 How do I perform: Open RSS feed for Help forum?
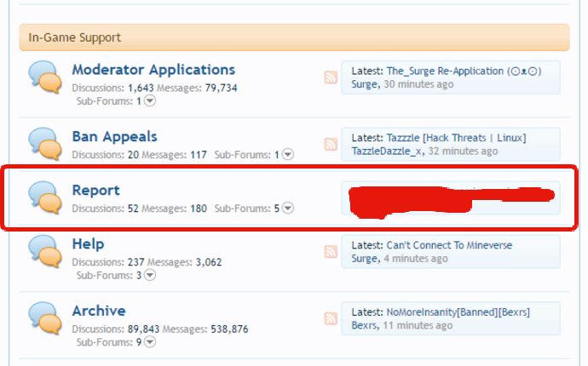(x=331, y=252)
